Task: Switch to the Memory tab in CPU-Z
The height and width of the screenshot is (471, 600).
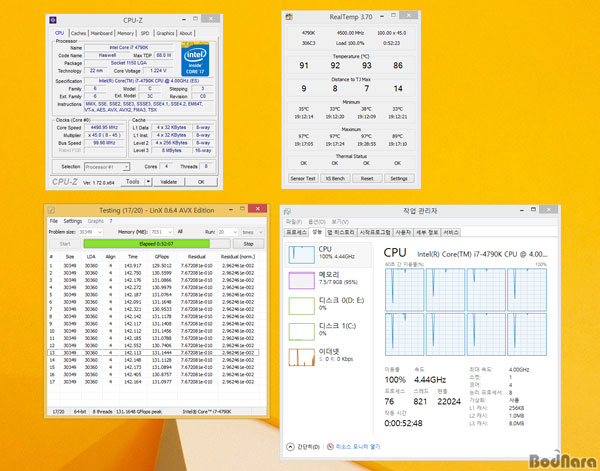Action: click(126, 33)
